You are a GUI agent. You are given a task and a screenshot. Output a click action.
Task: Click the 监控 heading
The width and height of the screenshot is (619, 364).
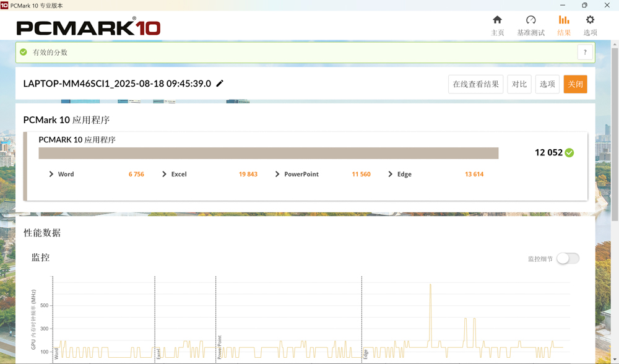pos(40,258)
